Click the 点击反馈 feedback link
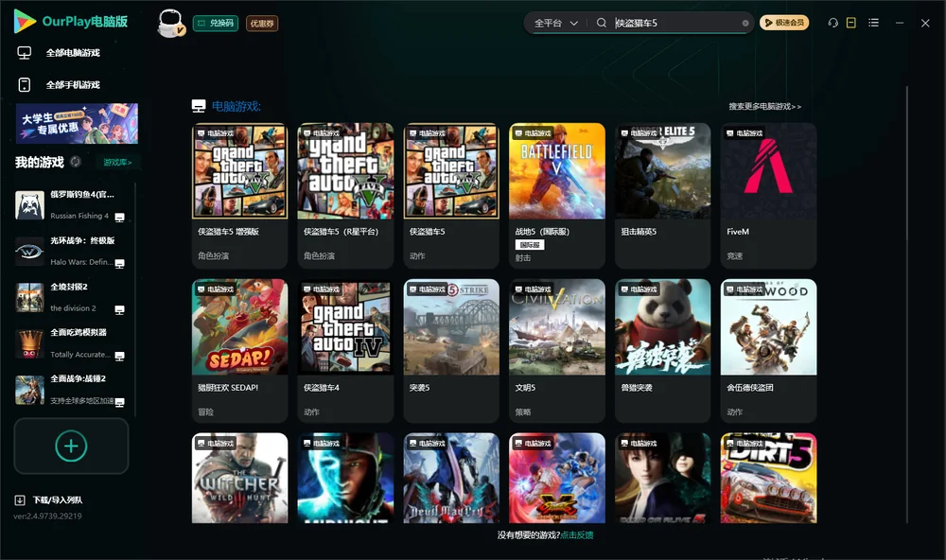This screenshot has width=946, height=560. pos(577,535)
